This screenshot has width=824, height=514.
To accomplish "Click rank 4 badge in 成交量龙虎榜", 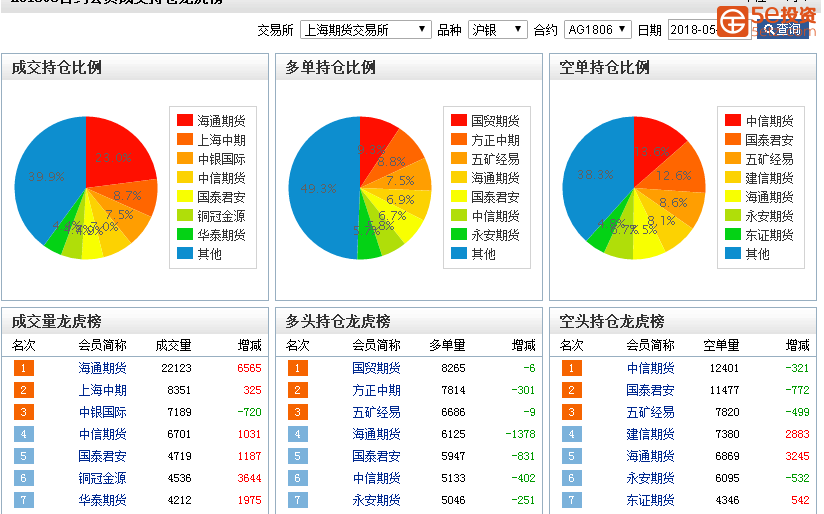I will click(24, 434).
